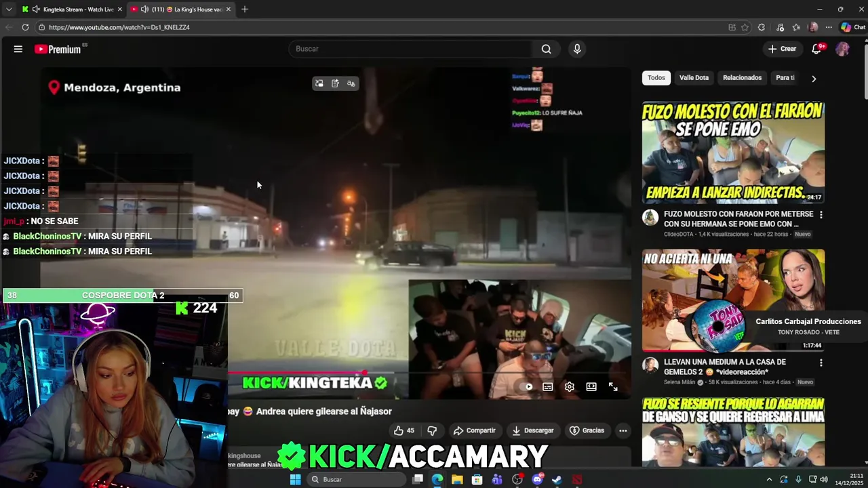Open player settings gear

570,387
